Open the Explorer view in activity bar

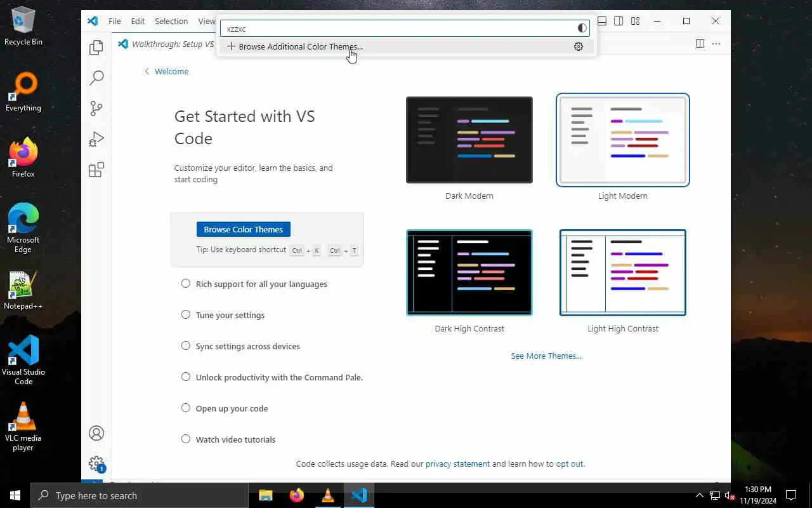[x=96, y=48]
